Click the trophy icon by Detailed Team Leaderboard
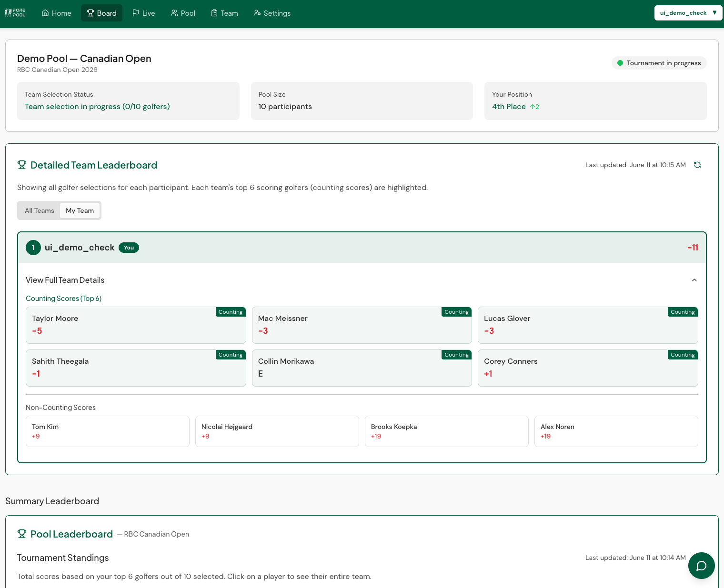Screen dimensions: 724x588 coord(22,165)
